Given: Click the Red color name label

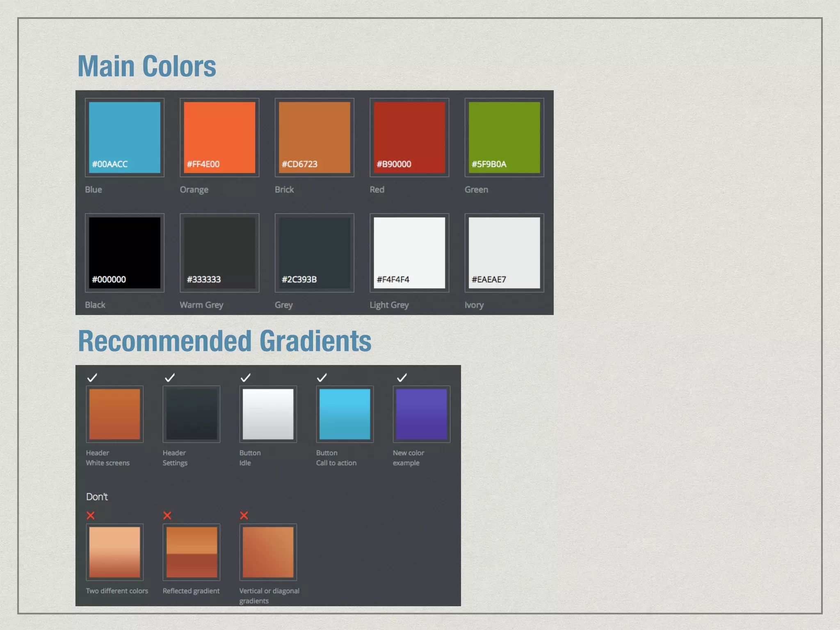Looking at the screenshot, I should pos(377,189).
